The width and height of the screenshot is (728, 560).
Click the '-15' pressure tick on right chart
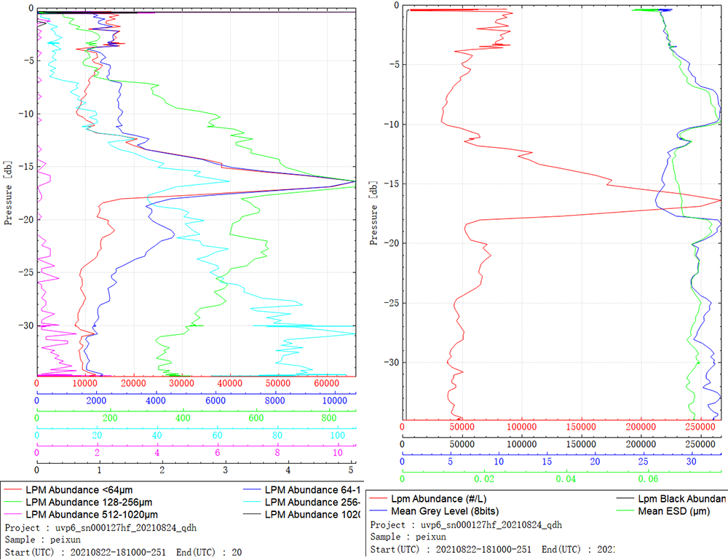391,184
